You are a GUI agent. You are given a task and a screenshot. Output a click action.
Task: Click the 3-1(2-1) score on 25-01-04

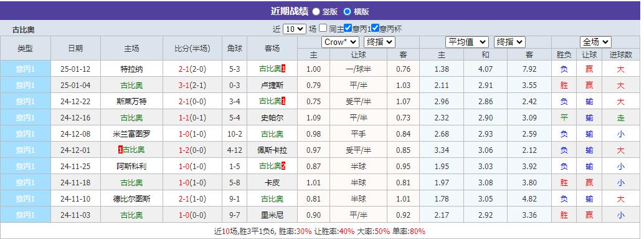pyautogui.click(x=192, y=85)
